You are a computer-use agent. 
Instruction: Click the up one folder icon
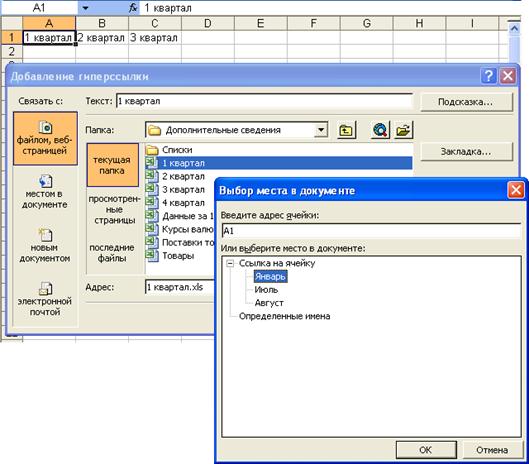coord(346,130)
